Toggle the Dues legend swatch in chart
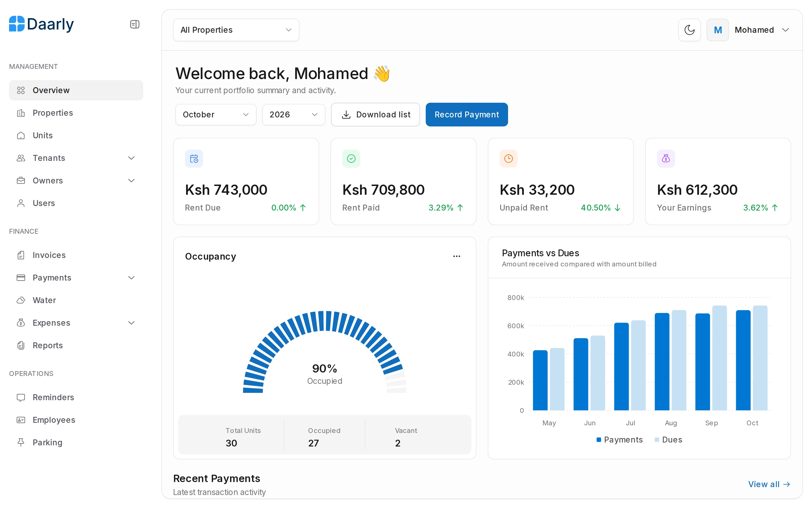The image size is (812, 508). pyautogui.click(x=657, y=440)
